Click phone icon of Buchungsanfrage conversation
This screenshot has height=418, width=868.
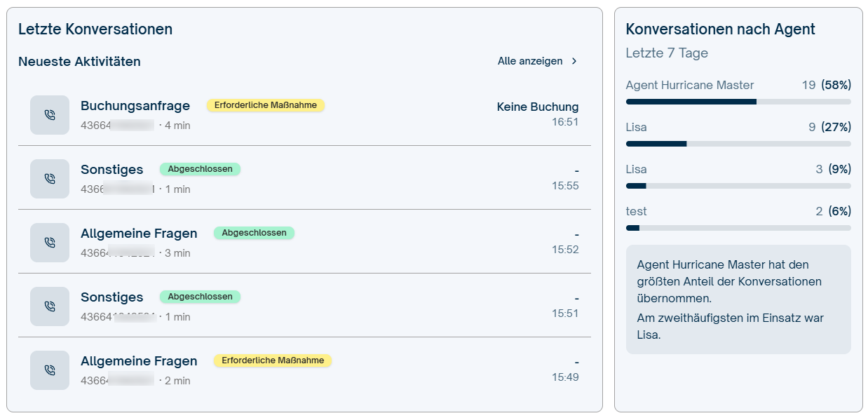[50, 115]
